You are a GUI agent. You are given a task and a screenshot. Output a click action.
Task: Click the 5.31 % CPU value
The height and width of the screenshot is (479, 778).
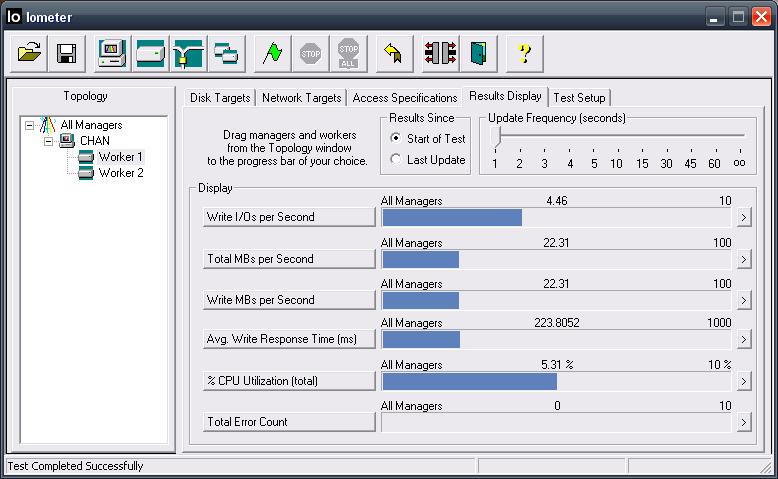pos(557,365)
